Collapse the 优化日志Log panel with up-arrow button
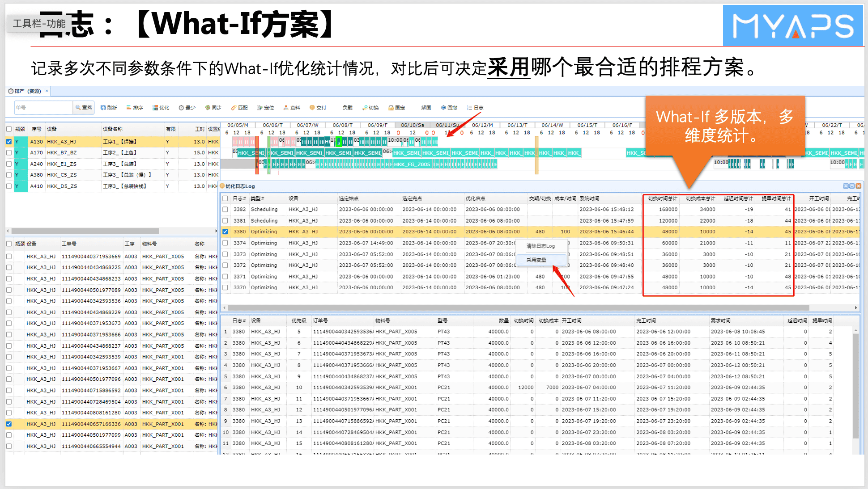The width and height of the screenshot is (868, 489). 845,186
